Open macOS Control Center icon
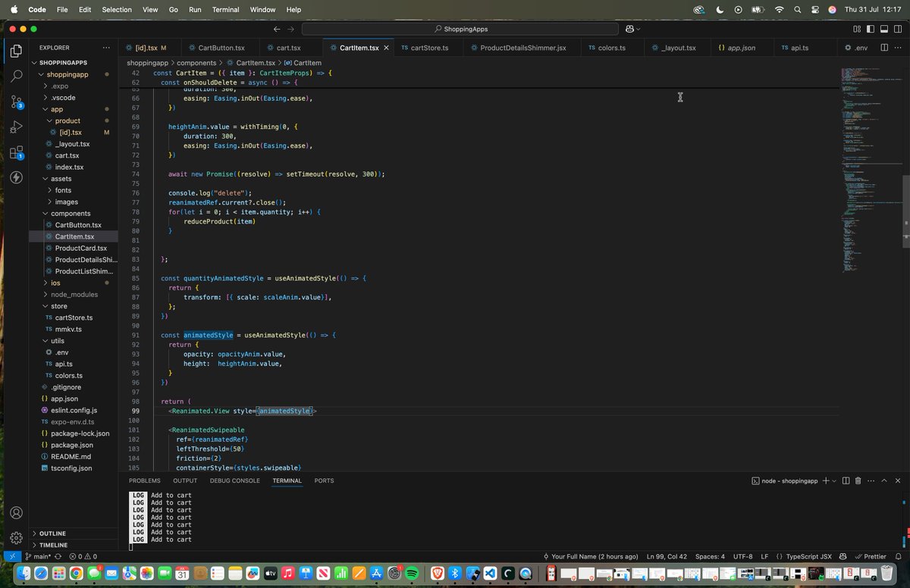 815,9
